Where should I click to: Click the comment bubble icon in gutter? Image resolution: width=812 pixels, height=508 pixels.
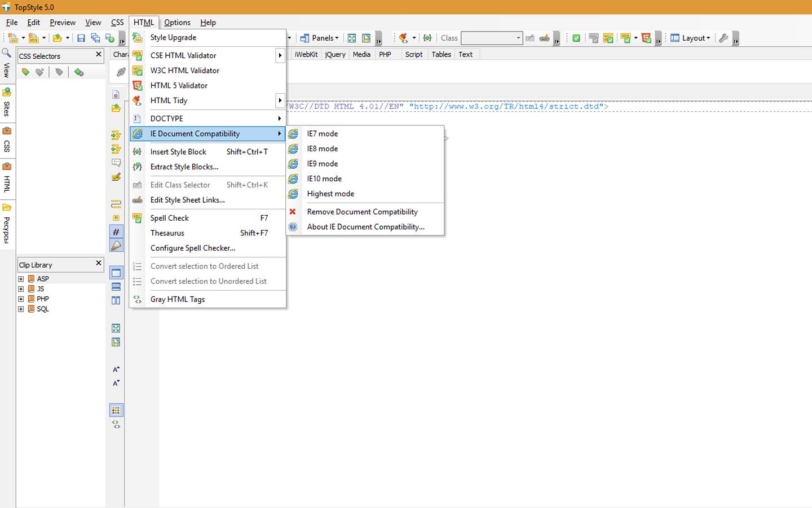(116, 163)
